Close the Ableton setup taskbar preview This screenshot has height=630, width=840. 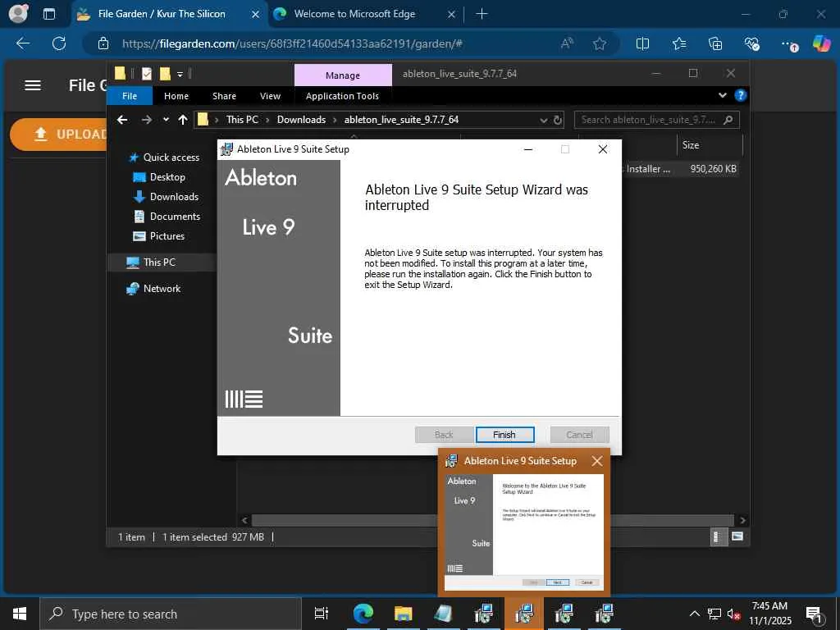tap(597, 461)
